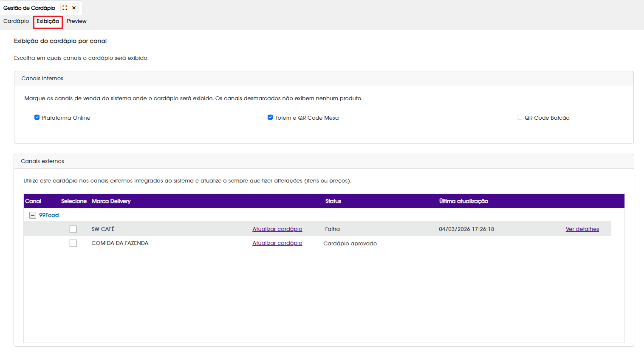The image size is (644, 357).
Task: Open the Preview tab
Action: pos(76,21)
